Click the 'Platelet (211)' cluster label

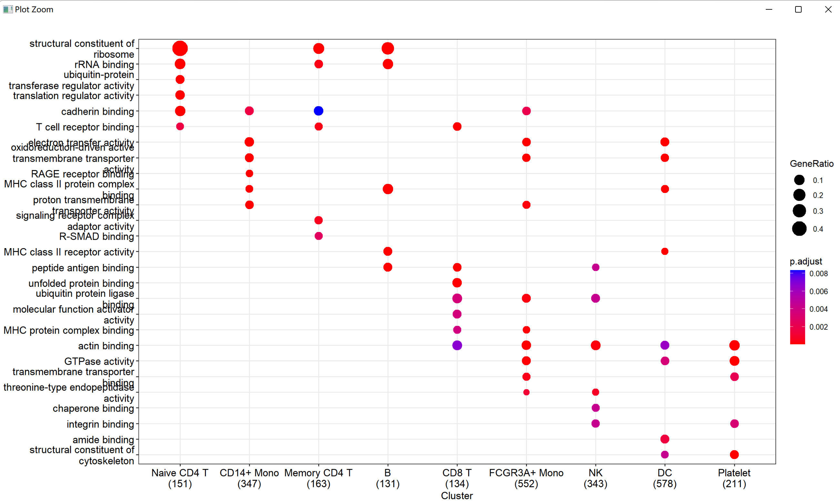click(734, 478)
